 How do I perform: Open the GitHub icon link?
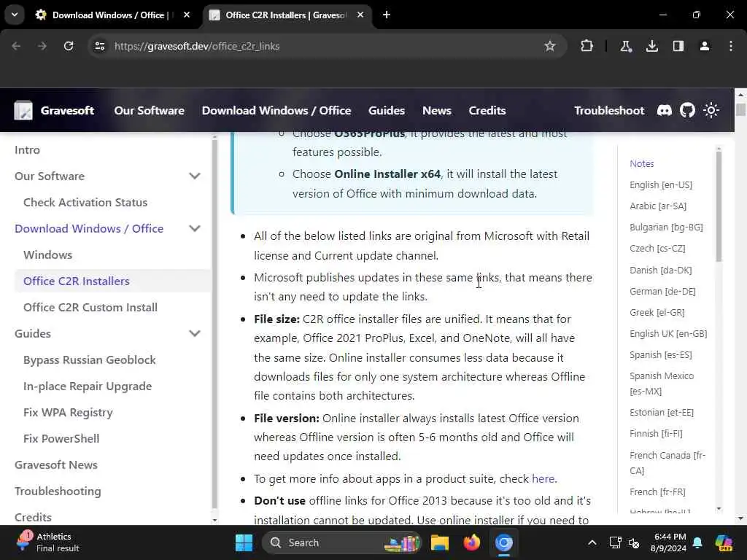tap(687, 111)
